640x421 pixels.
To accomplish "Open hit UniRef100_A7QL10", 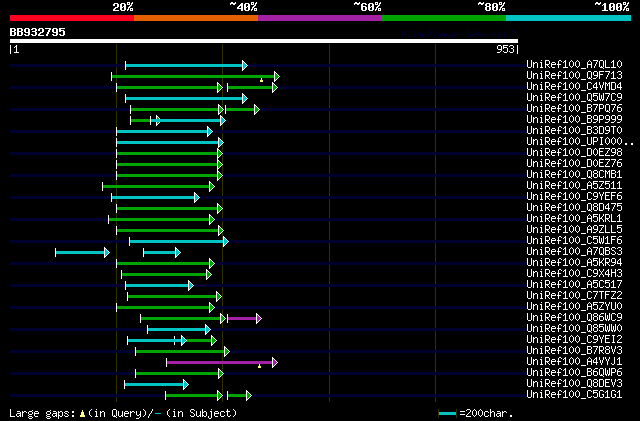I will [574, 64].
